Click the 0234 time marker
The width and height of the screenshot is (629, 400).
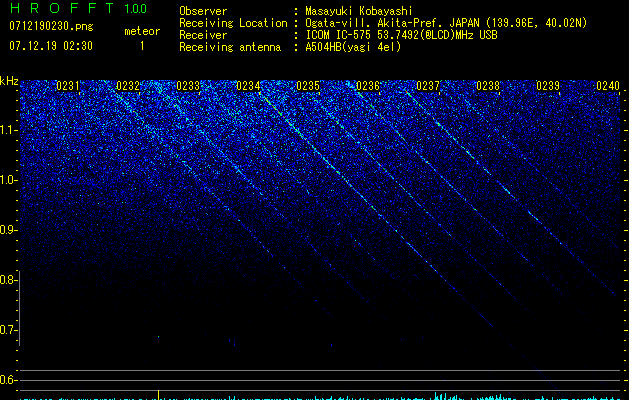(248, 86)
